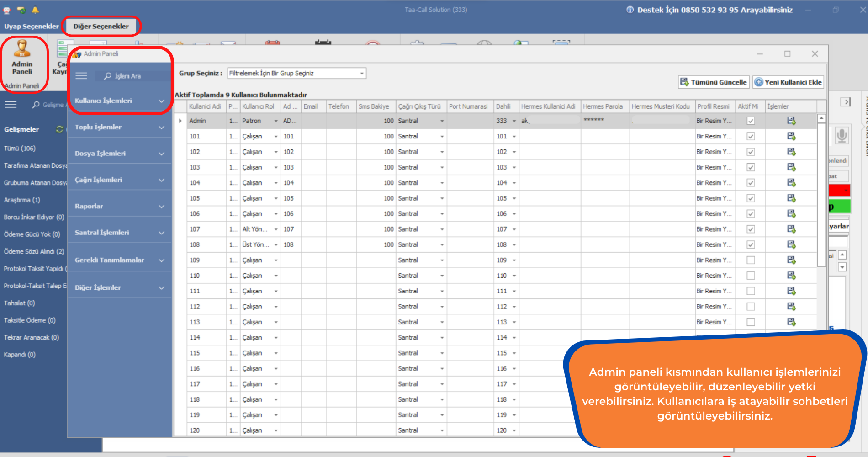The height and width of the screenshot is (457, 868).
Task: Click the Yeni Kullanici Ekle button
Action: (x=788, y=82)
